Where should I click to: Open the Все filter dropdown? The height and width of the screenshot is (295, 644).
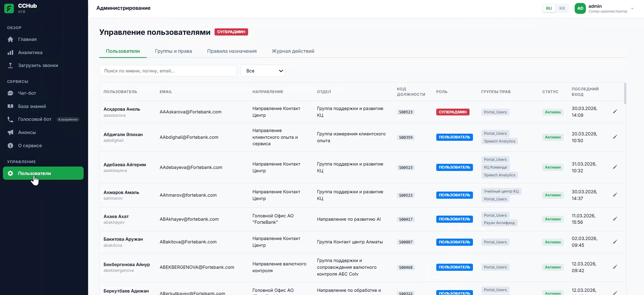coord(263,71)
